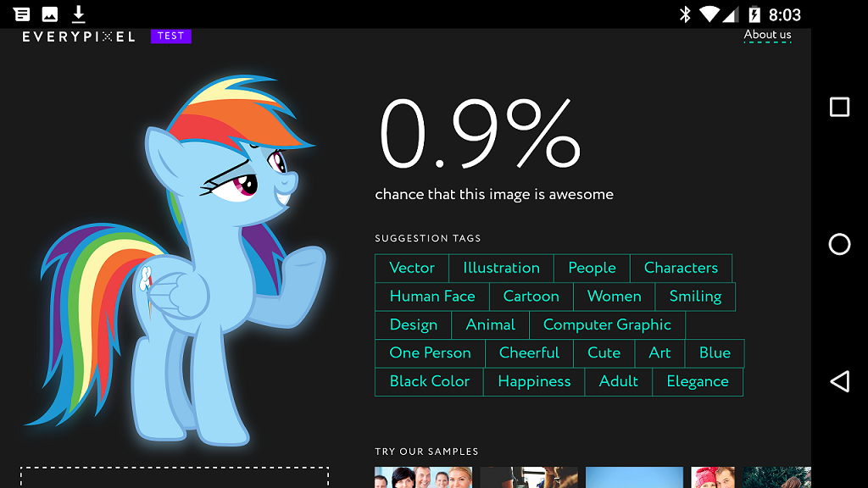868x488 pixels.
Task: Open the second dark sample thumbnail
Action: click(x=529, y=478)
